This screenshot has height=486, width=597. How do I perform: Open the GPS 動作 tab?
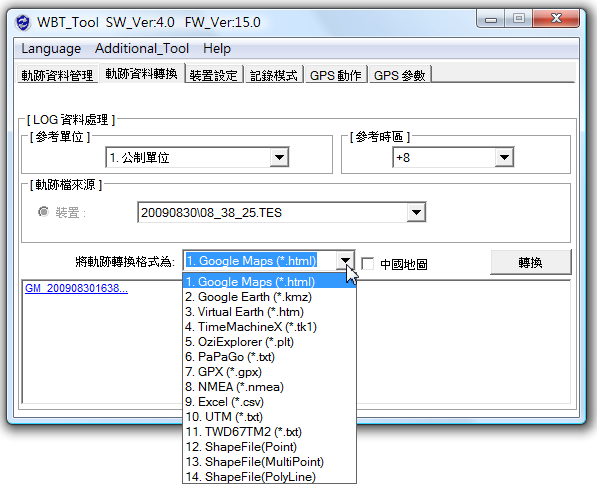(335, 75)
